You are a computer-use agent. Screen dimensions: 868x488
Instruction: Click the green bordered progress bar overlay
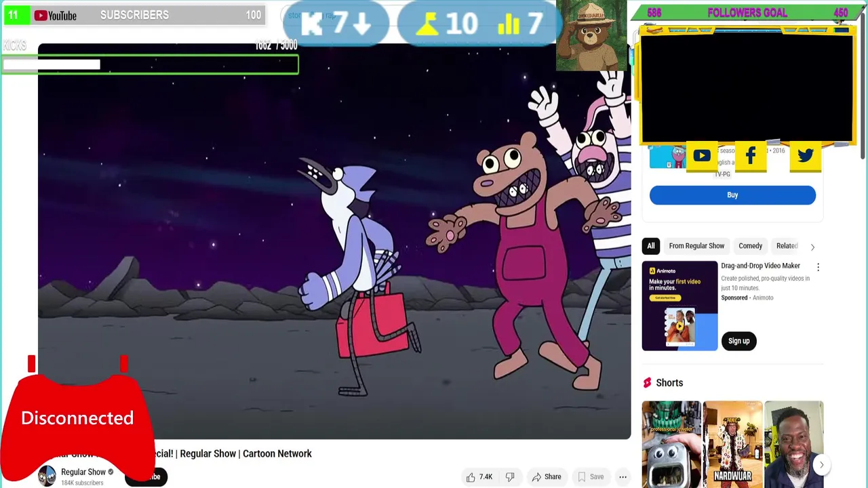point(149,64)
